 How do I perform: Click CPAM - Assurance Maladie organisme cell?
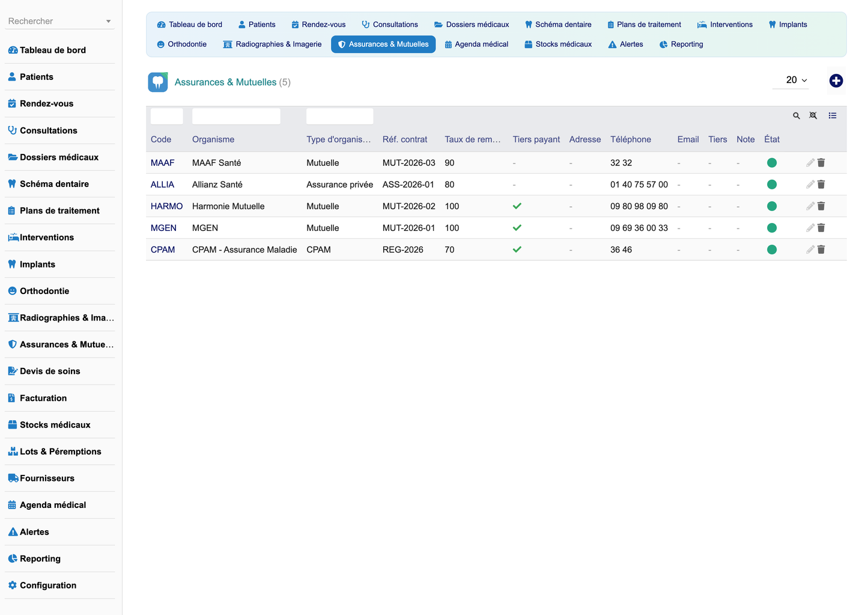pyautogui.click(x=244, y=249)
